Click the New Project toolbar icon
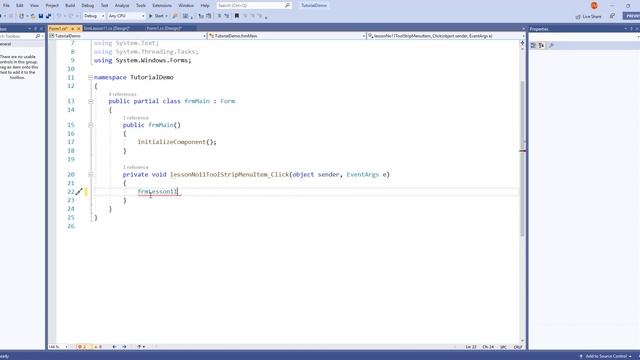This screenshot has width=640, height=360. tap(22, 16)
